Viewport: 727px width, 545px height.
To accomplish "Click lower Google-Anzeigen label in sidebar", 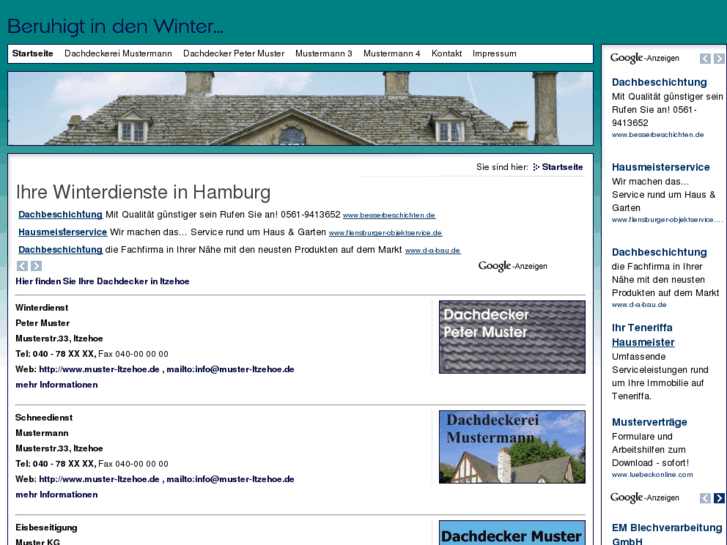I will 644,498.
